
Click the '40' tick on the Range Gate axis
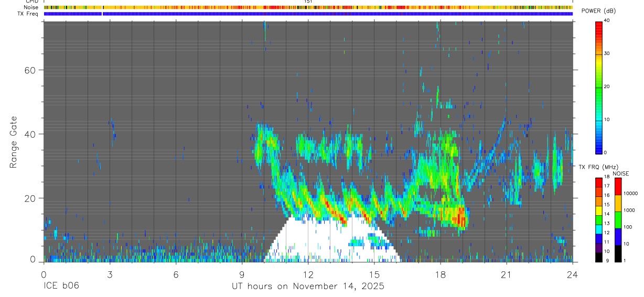tap(29, 134)
